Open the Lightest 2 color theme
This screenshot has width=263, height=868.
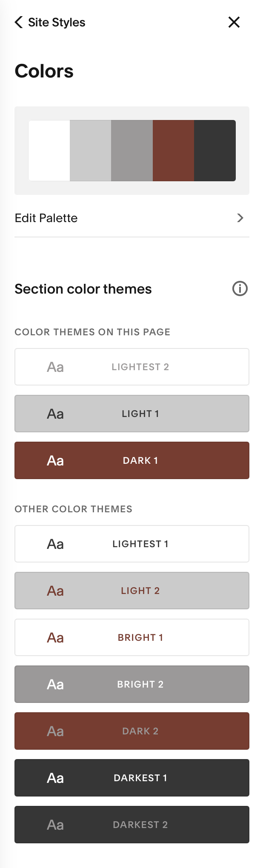pos(132,367)
